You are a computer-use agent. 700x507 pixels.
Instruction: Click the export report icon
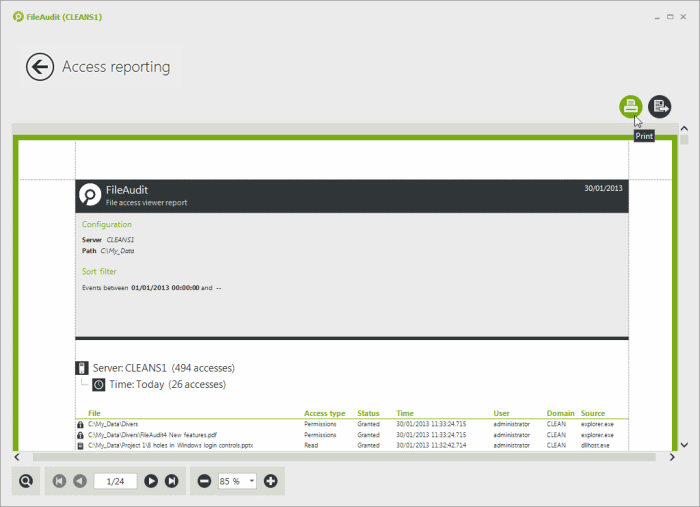660,106
